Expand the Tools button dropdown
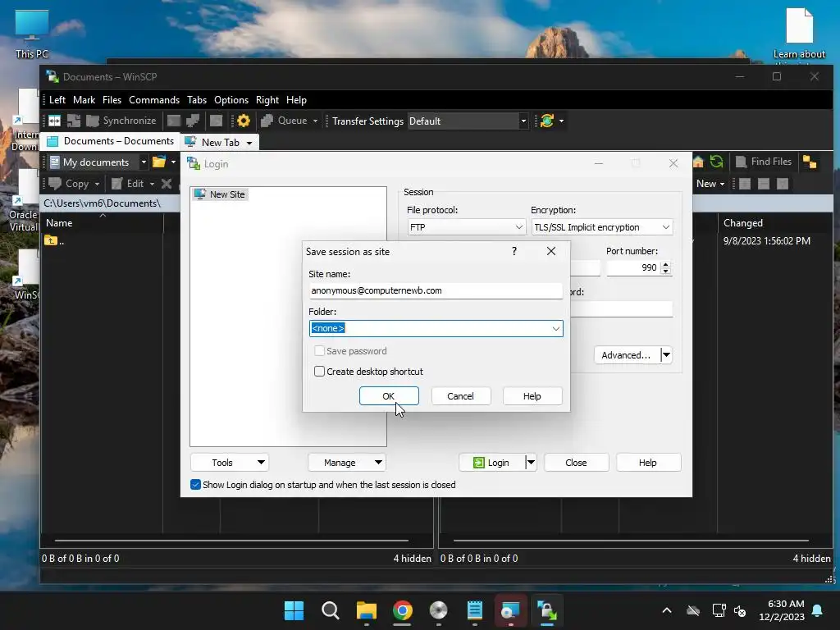Viewport: 840px width, 630px height. pyautogui.click(x=261, y=463)
